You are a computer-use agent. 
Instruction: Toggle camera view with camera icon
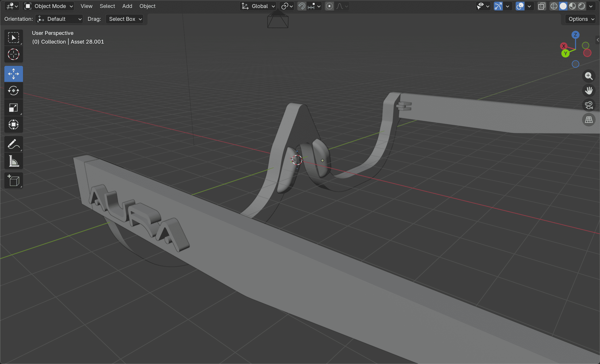(x=589, y=105)
